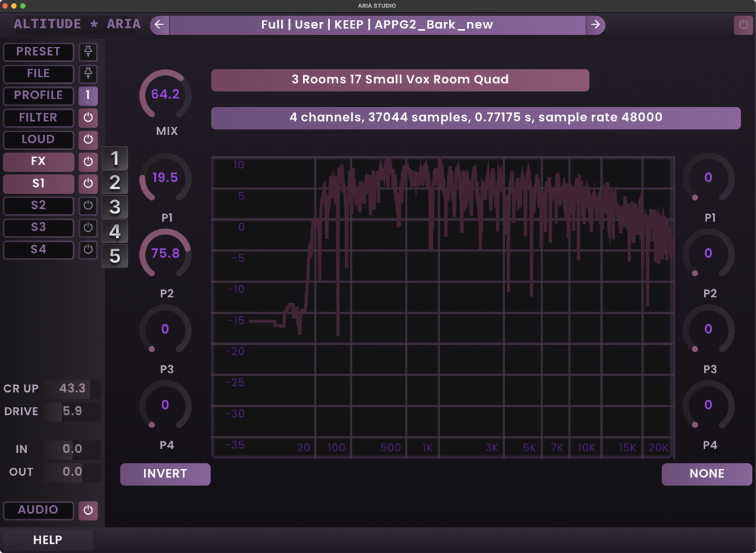Screen dimensions: 756x553
Task: Disable the FX power button
Action: click(88, 162)
